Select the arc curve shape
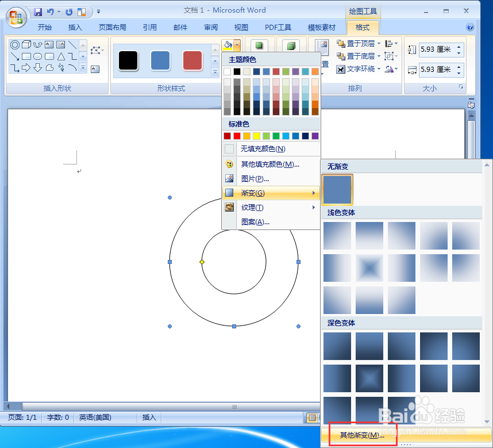Viewport: 493px width, 448px height. point(72,67)
